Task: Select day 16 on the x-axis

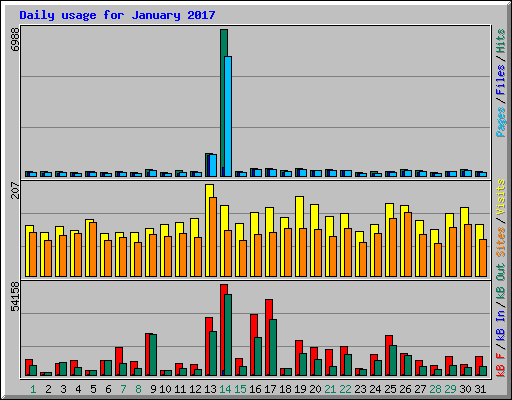Action: tap(255, 389)
